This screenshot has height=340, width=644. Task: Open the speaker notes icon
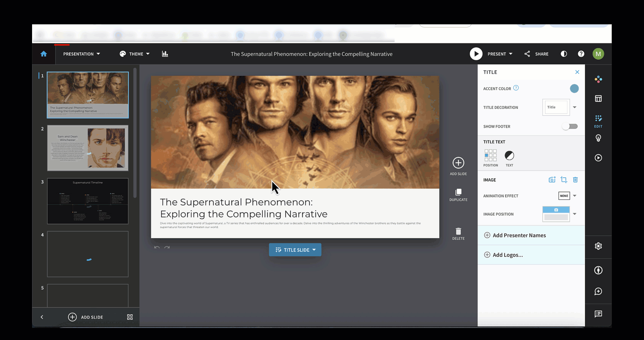point(598,314)
